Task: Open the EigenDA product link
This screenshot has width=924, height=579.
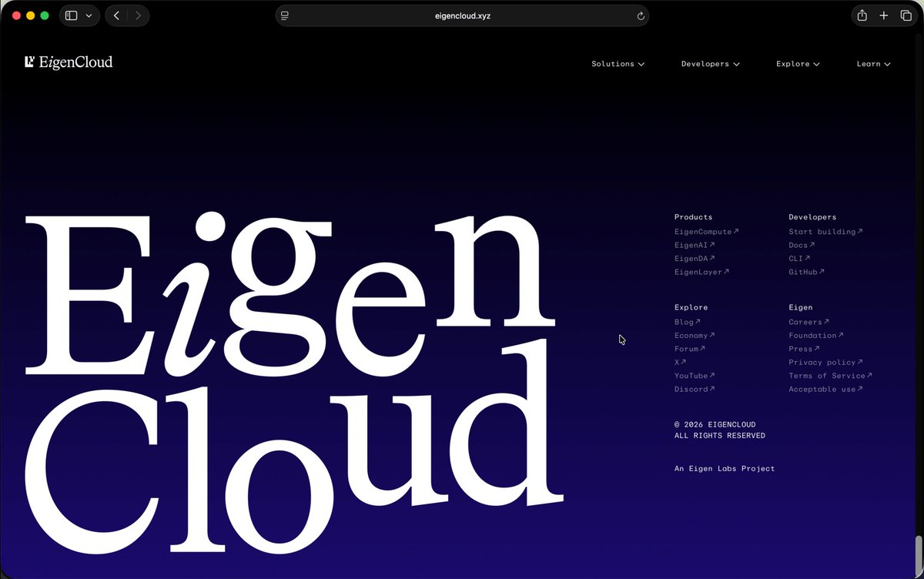Action: (695, 259)
